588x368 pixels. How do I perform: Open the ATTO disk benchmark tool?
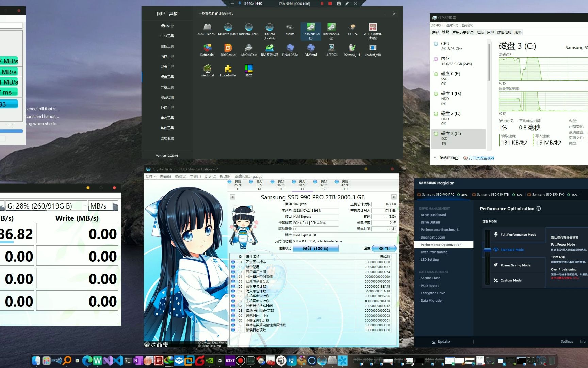(x=373, y=31)
